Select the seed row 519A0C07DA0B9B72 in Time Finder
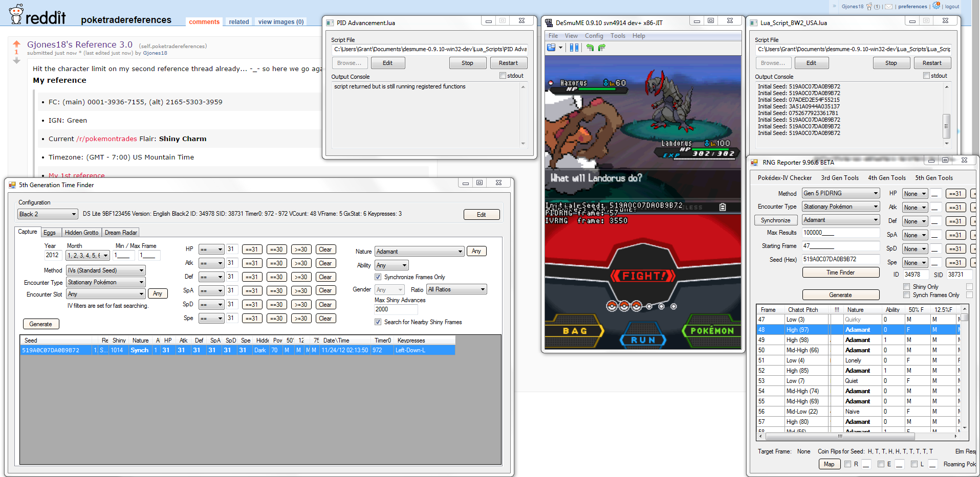This screenshot has height=477, width=980. [237, 350]
